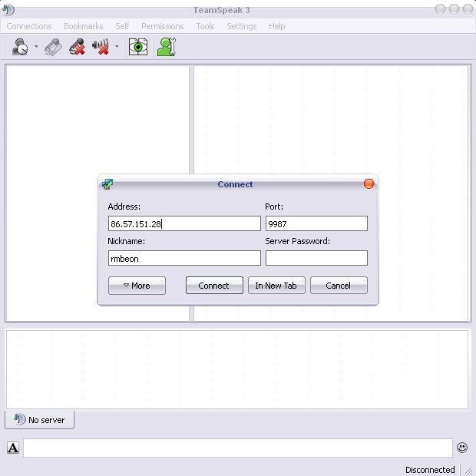Viewport: 476px width, 476px height.
Task: Mute microphone using the toolbar icon
Action: tap(77, 47)
